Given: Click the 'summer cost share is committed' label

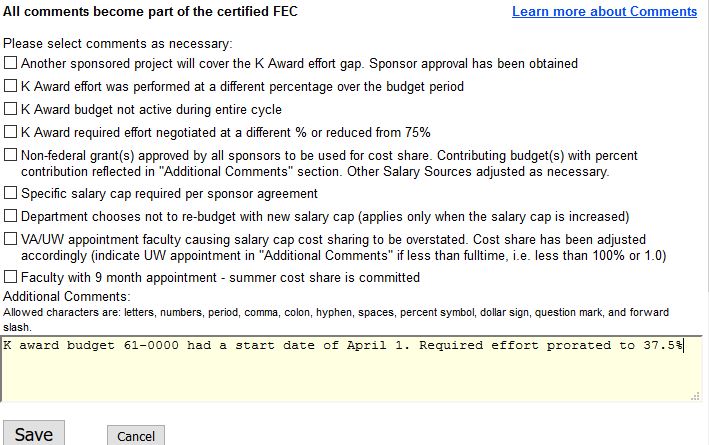Looking at the screenshot, I should [x=324, y=277].
